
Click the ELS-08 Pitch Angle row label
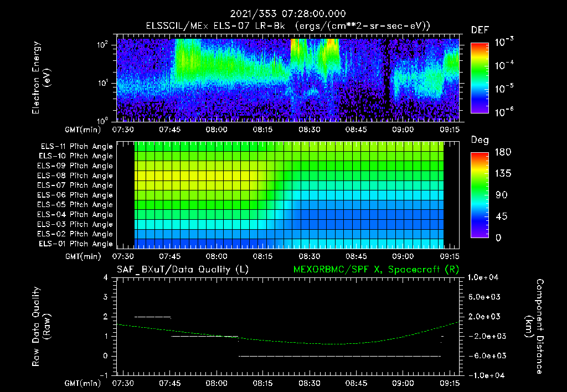[75, 176]
